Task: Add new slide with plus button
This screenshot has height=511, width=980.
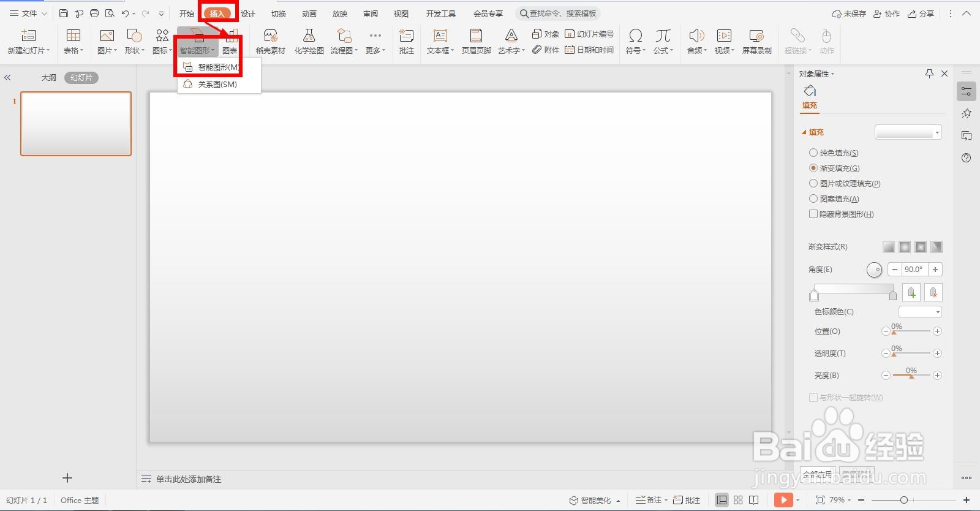Action: [x=67, y=478]
